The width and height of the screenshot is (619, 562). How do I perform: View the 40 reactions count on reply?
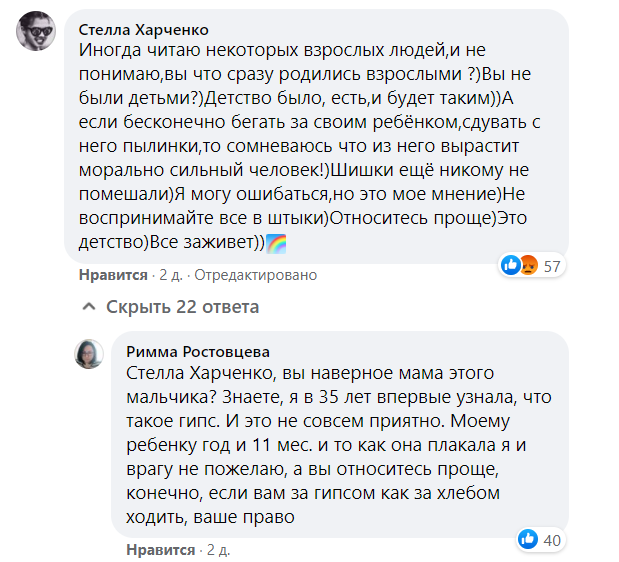point(552,541)
